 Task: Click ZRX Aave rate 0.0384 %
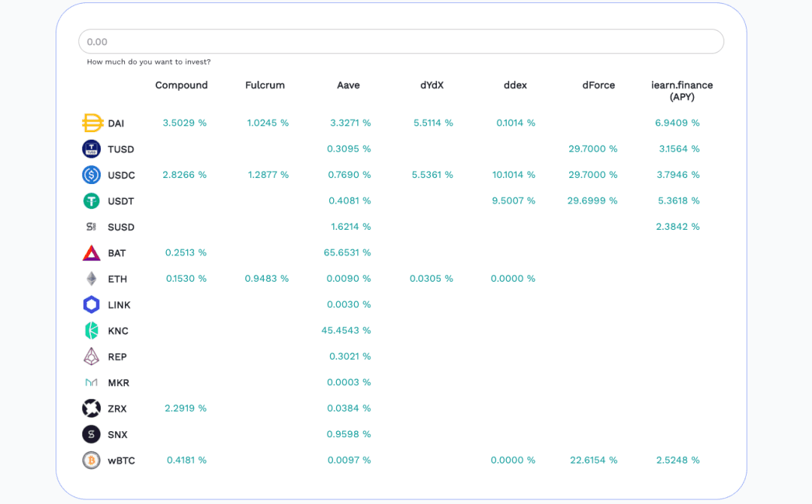pos(349,408)
